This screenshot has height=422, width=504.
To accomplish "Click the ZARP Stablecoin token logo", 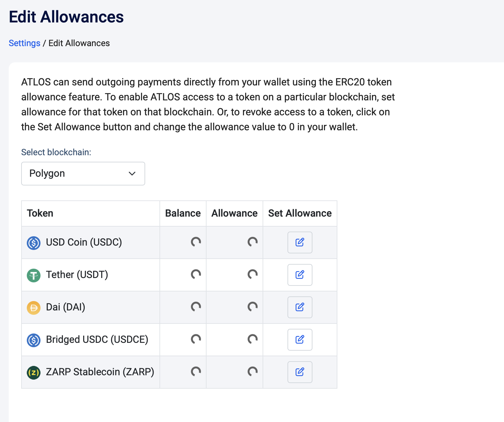I will click(x=34, y=372).
